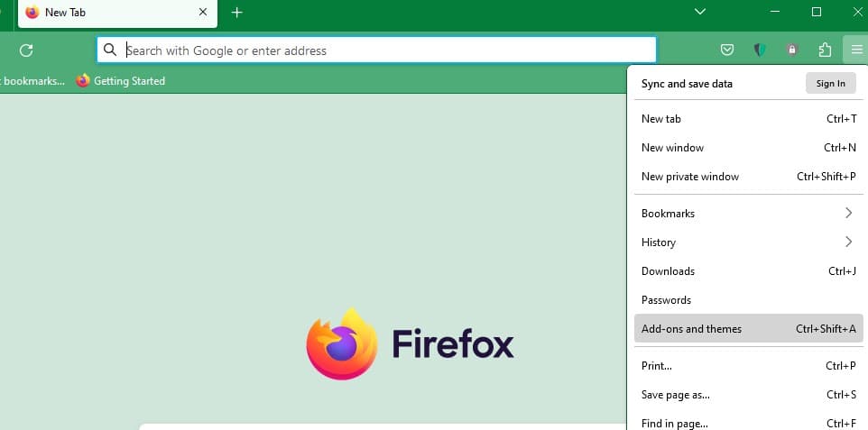Image resolution: width=868 pixels, height=430 pixels.
Task: Open a new tab with the plus icon
Action: [x=237, y=13]
